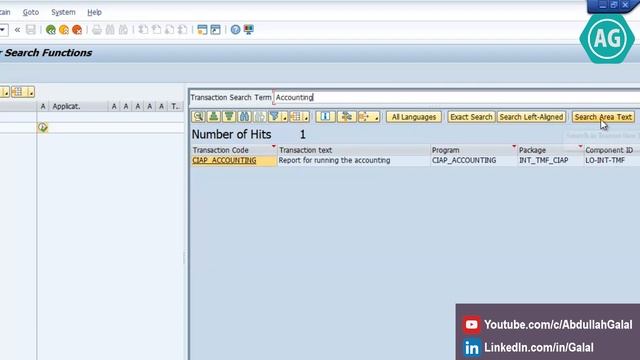Open the CIAP_ACCOUNTING transaction code link
This screenshot has height=360, width=640.
pos(224,160)
